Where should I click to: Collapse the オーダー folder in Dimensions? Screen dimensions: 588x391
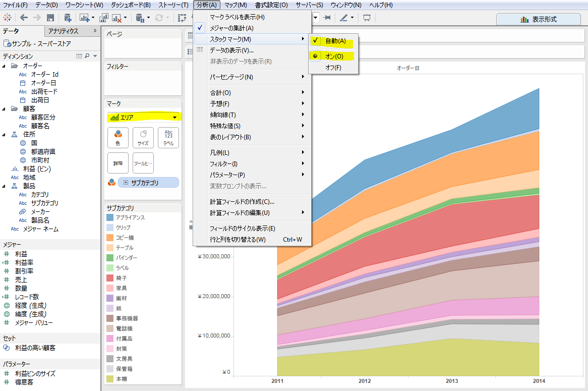pos(4,66)
